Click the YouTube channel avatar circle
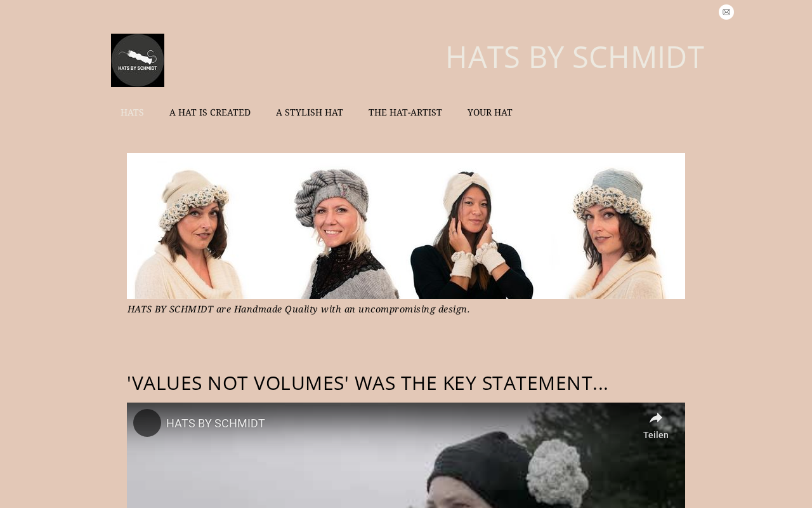 147,423
